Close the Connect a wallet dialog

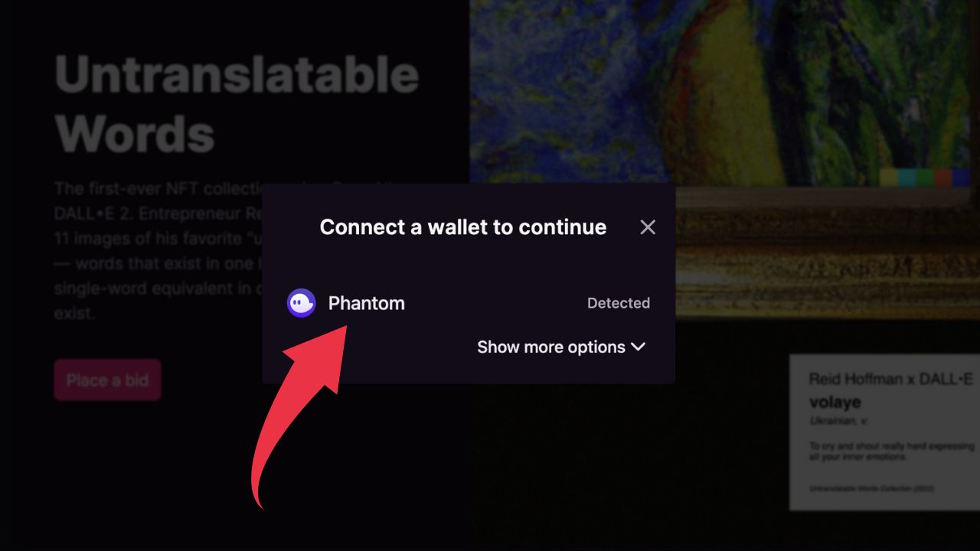[648, 227]
